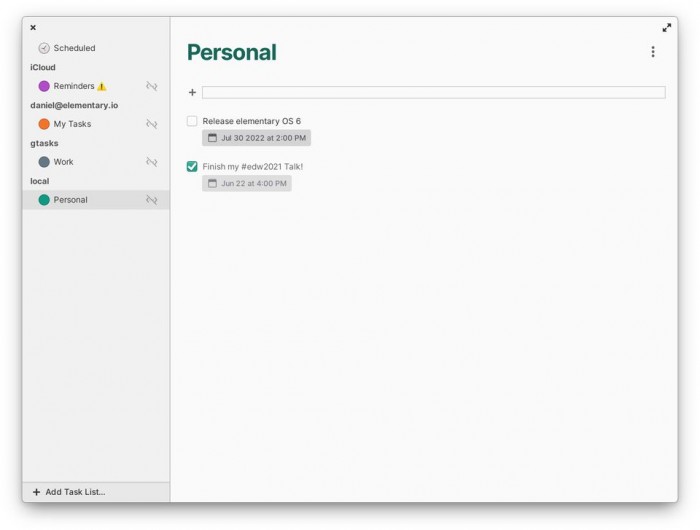This screenshot has height=530, width=700.
Task: Click the daniel@elementary.io account header
Action: 74,105
